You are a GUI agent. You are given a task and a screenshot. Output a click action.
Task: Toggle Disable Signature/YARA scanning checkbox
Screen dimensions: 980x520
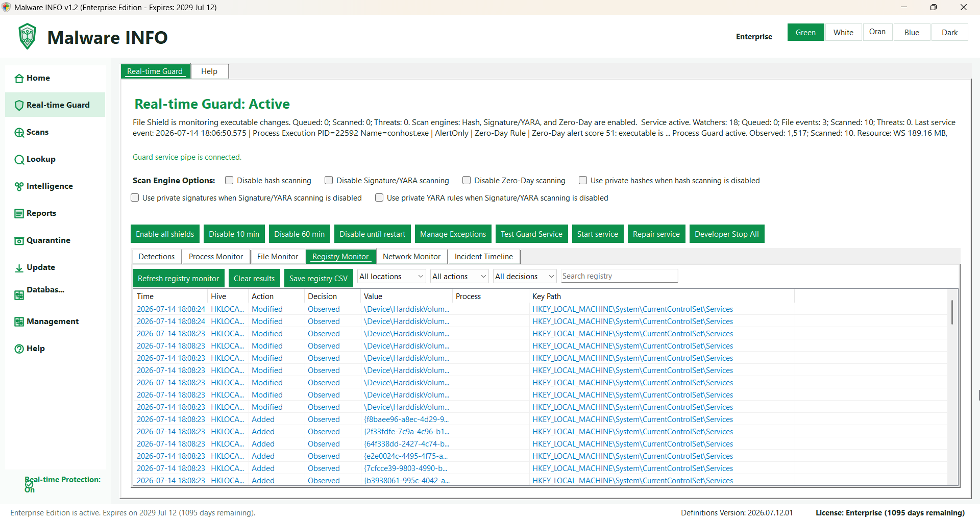pos(329,180)
